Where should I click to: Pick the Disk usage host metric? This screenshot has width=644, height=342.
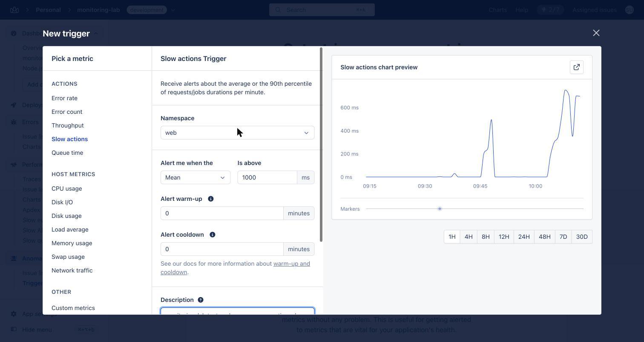[x=66, y=216]
